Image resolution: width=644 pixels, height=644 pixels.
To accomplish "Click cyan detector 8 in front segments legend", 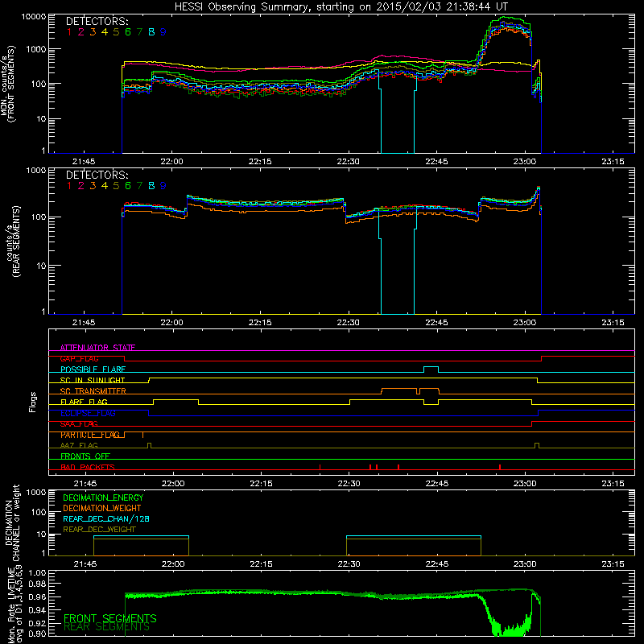I will (151, 32).
